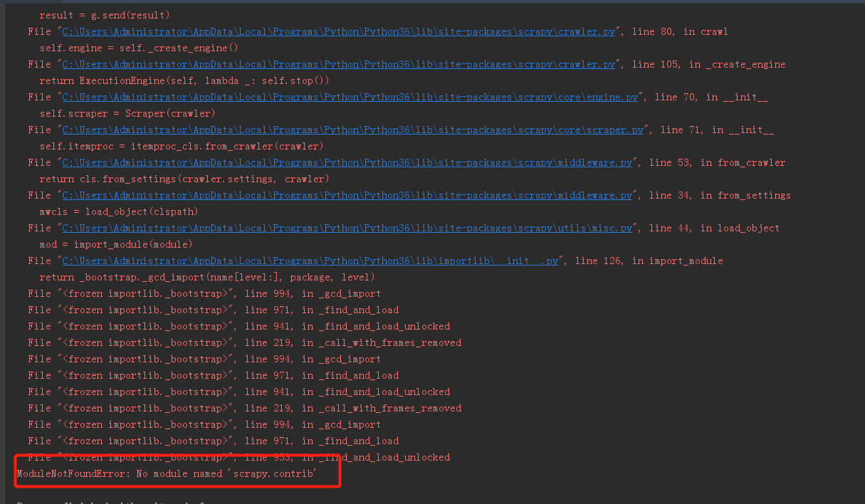Select the ModuleNotFoundError message text
This screenshot has height=504, width=865.
point(165,473)
